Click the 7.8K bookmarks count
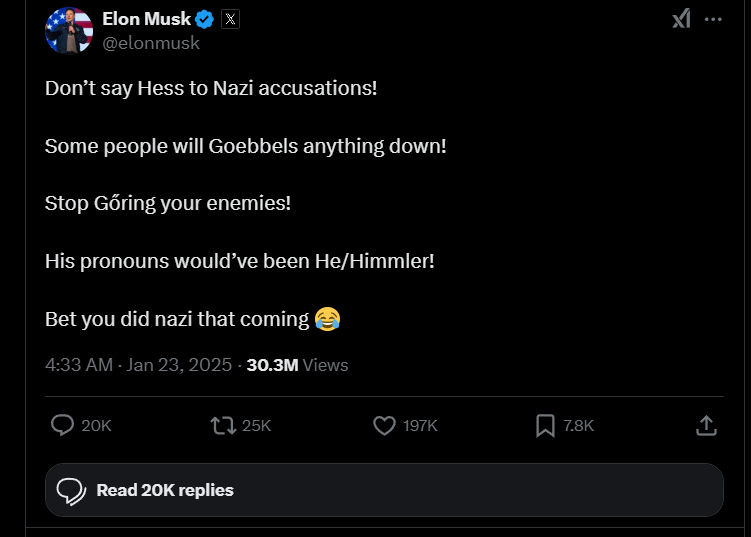Image resolution: width=751 pixels, height=537 pixels. (579, 426)
